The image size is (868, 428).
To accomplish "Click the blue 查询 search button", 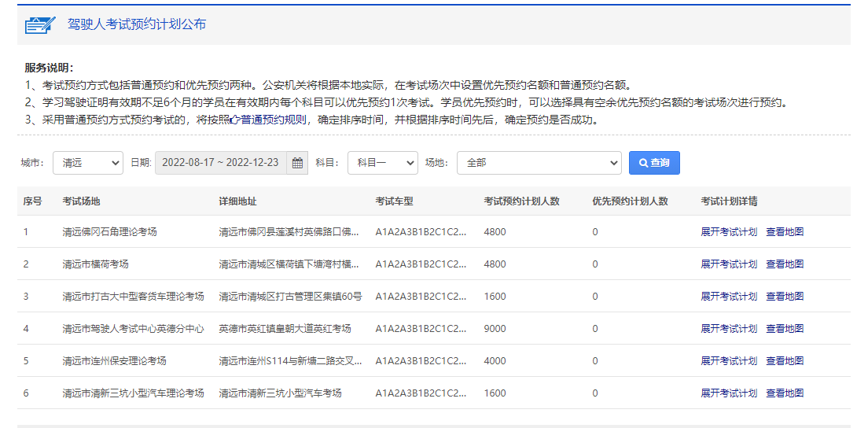I will point(654,163).
